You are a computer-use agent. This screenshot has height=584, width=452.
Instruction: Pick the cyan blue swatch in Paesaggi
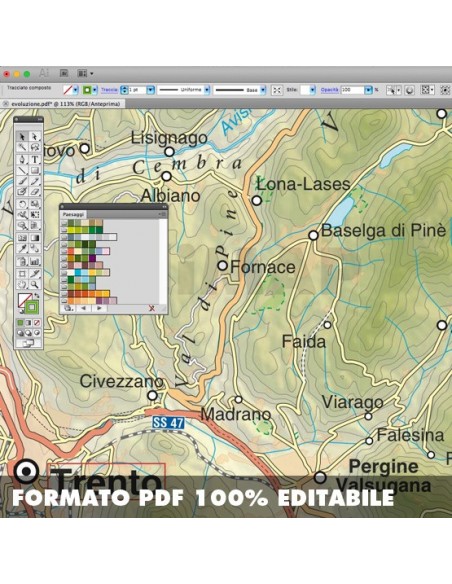78,272
